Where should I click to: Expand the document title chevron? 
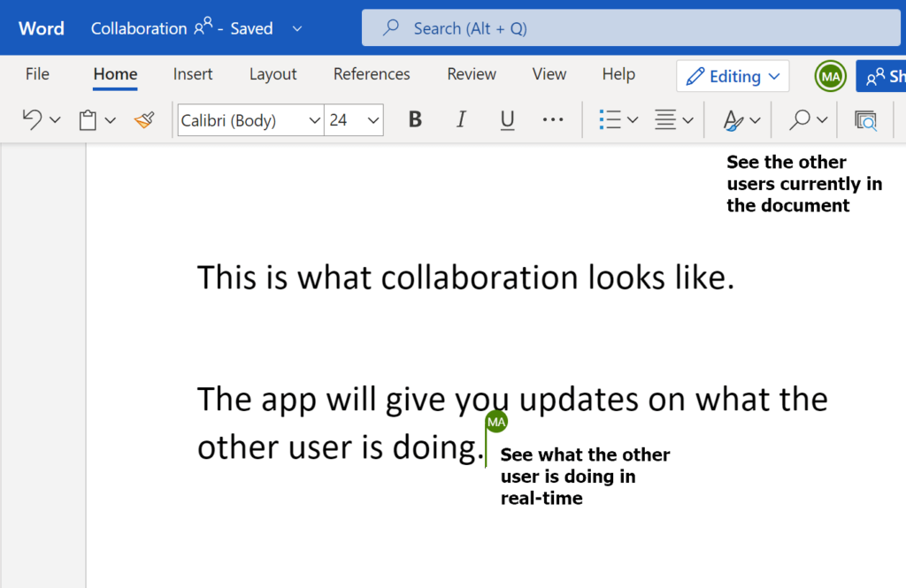[x=297, y=28]
